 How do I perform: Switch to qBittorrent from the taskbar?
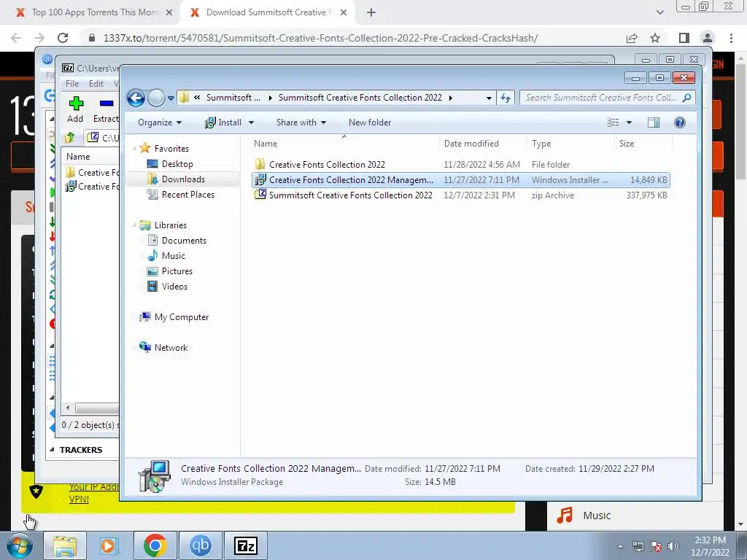[200, 545]
